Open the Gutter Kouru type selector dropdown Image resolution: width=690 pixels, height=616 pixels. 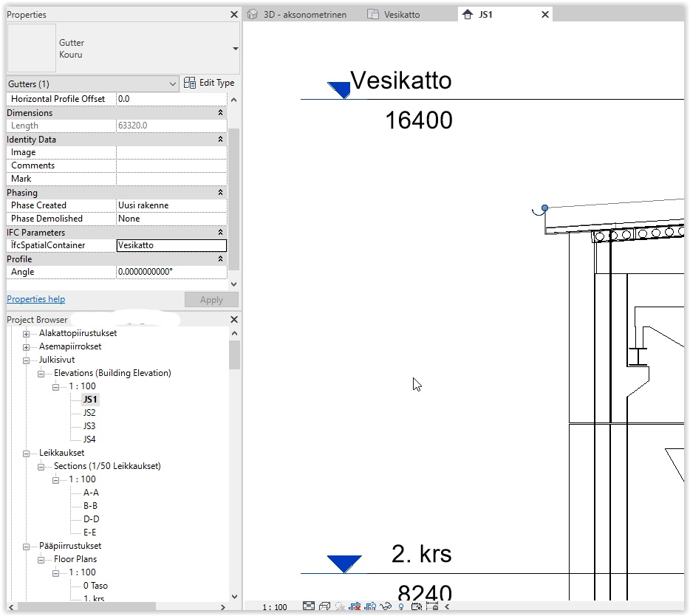coord(236,49)
